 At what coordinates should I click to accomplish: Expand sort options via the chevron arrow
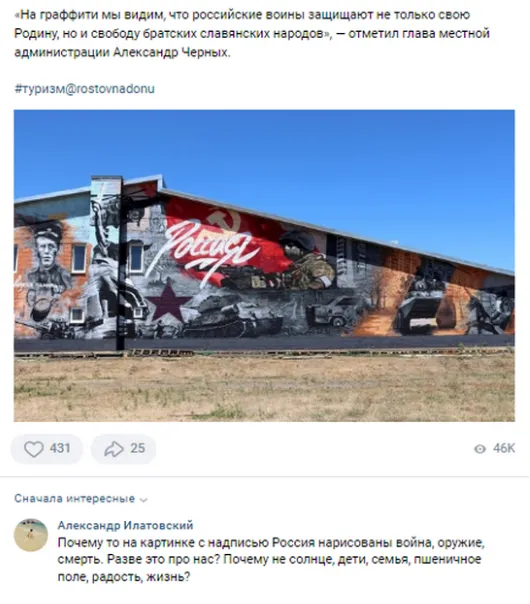(144, 500)
